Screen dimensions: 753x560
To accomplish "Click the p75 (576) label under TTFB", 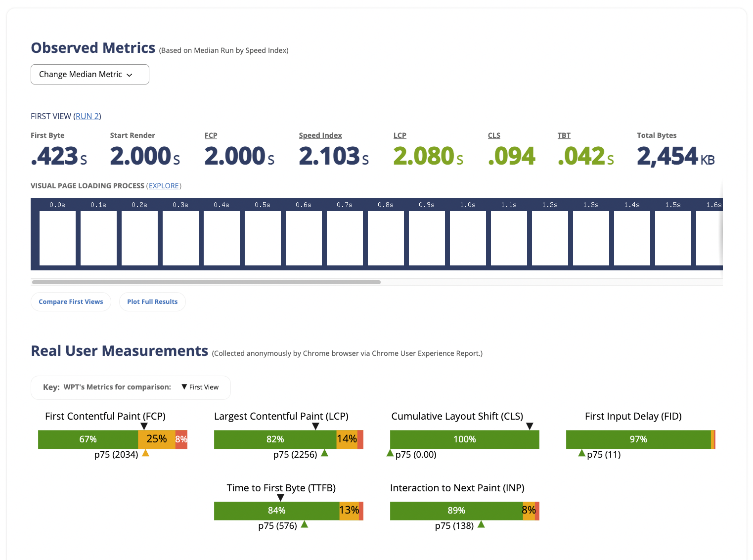I will pos(277,526).
